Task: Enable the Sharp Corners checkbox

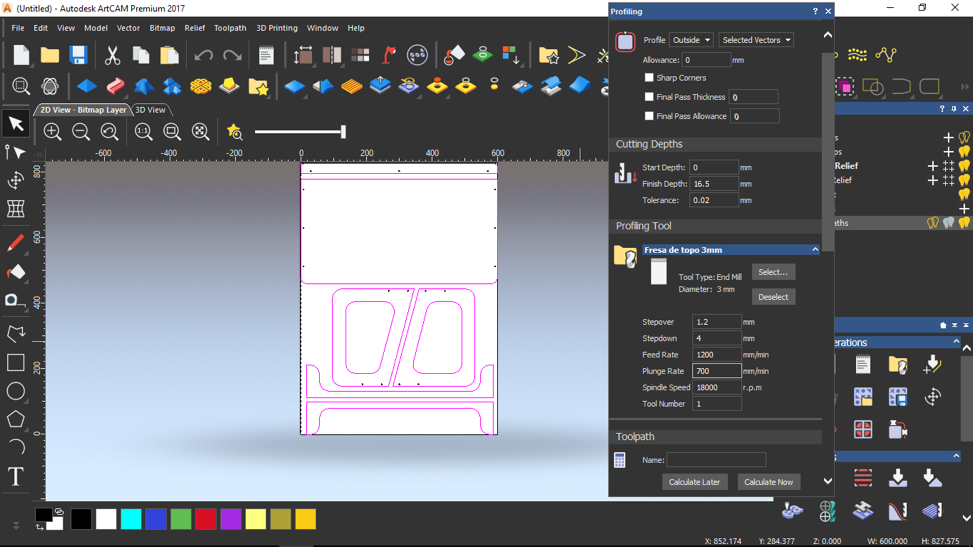Action: [649, 78]
